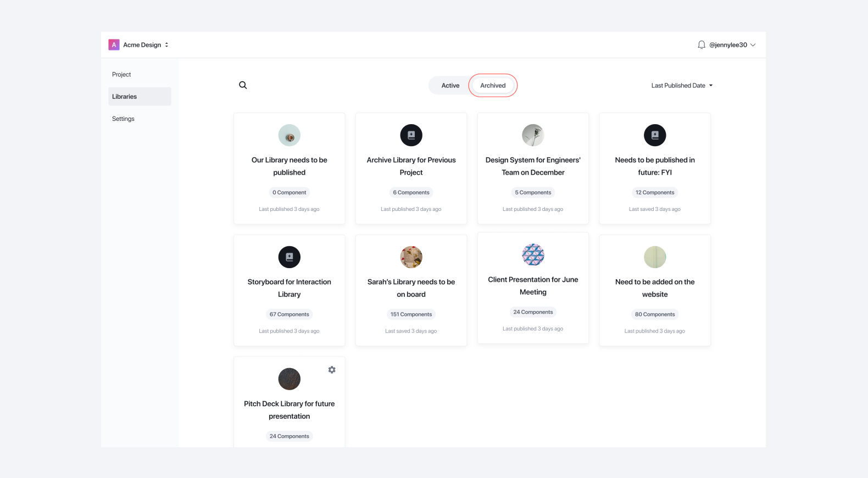Open Sarah's Library needs to be on board
The image size is (868, 478).
pos(411,288)
